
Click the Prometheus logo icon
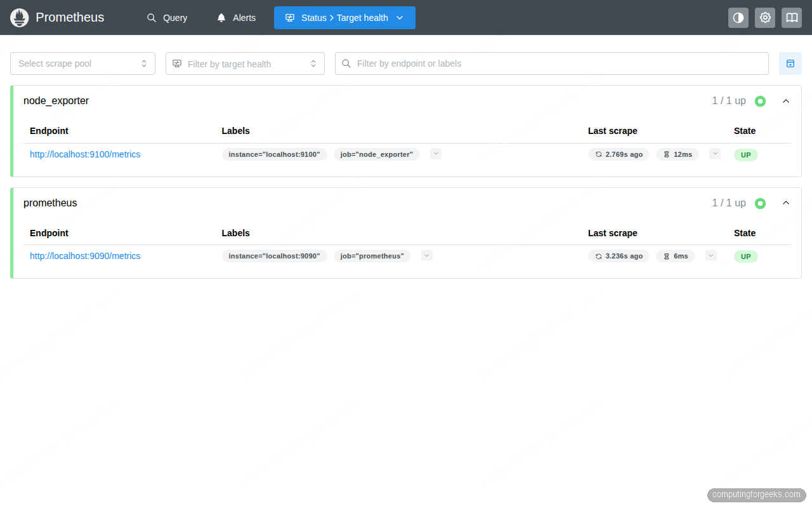click(x=19, y=17)
